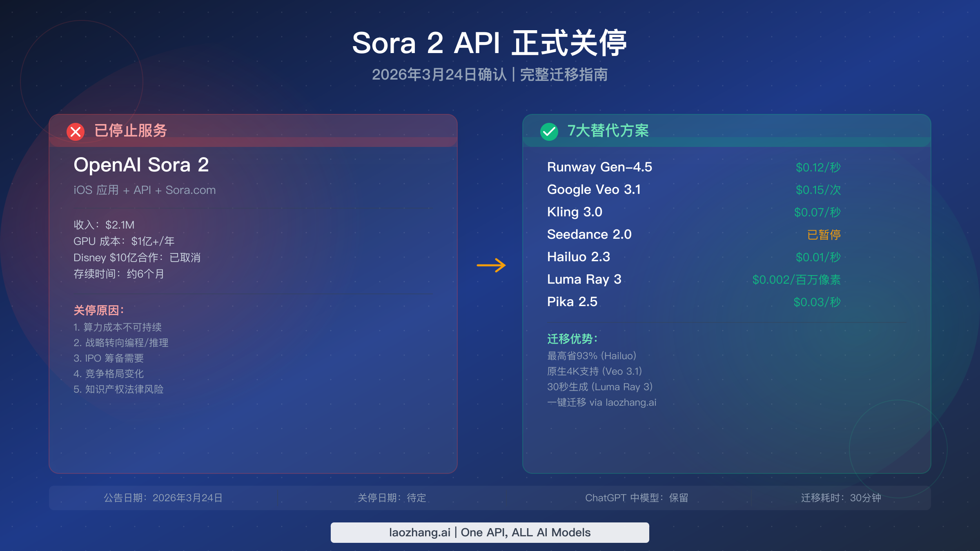Click the red X stopped-service icon
The width and height of the screenshot is (980, 551).
[76, 131]
